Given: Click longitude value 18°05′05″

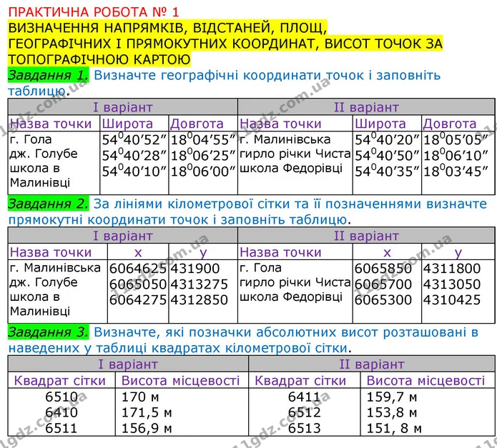Looking at the screenshot, I should click(456, 139).
